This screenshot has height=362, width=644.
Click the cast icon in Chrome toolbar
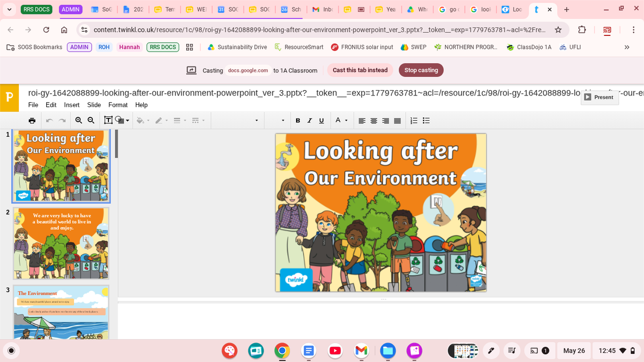(x=607, y=31)
